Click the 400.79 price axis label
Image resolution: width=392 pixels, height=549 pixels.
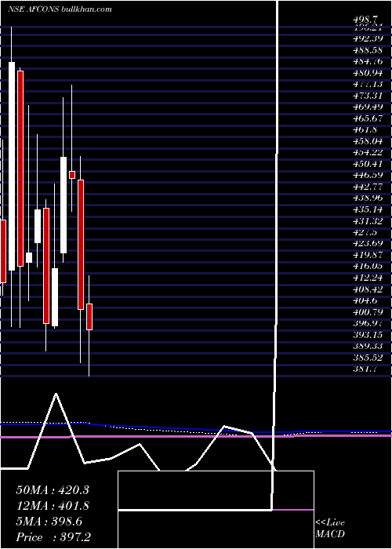368,312
